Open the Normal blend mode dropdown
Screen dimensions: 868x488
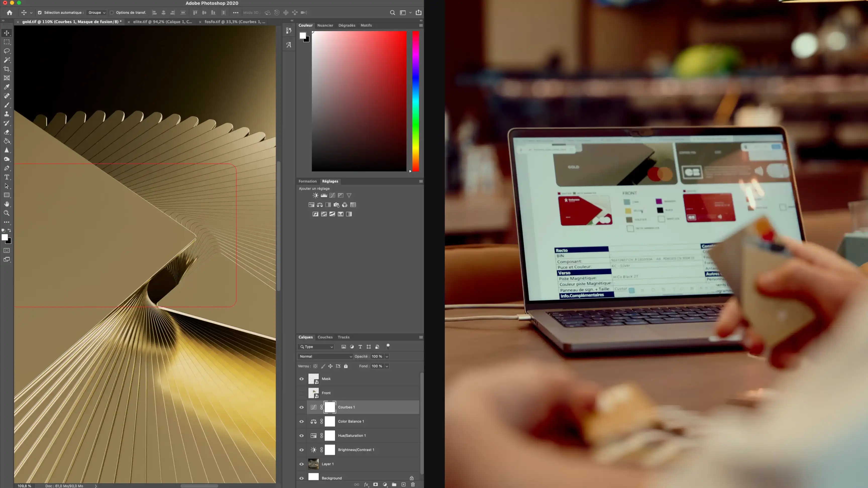pyautogui.click(x=325, y=356)
